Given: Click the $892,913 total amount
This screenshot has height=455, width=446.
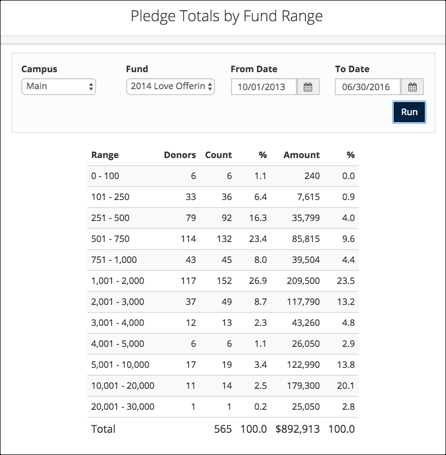Looking at the screenshot, I should click(297, 429).
